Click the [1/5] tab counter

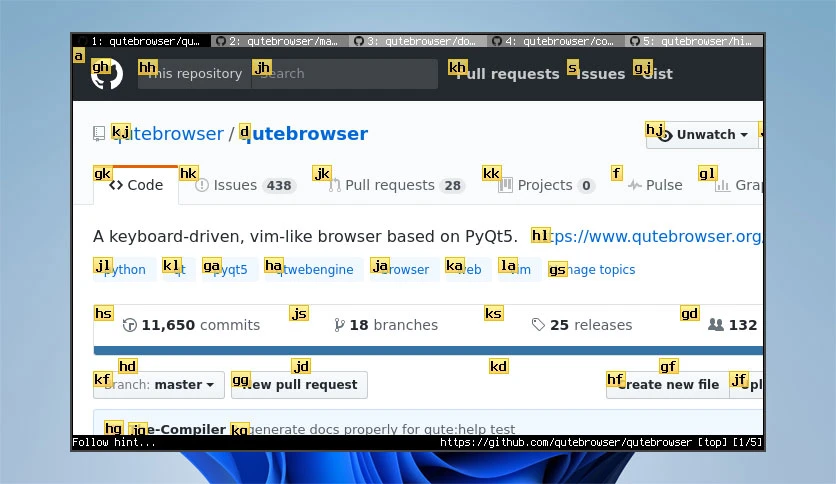[x=748, y=442]
